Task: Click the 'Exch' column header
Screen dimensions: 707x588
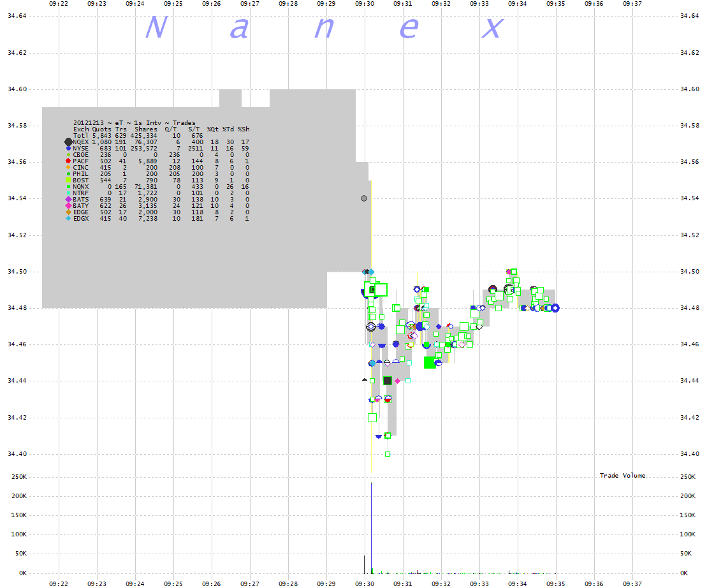Action: click(81, 129)
